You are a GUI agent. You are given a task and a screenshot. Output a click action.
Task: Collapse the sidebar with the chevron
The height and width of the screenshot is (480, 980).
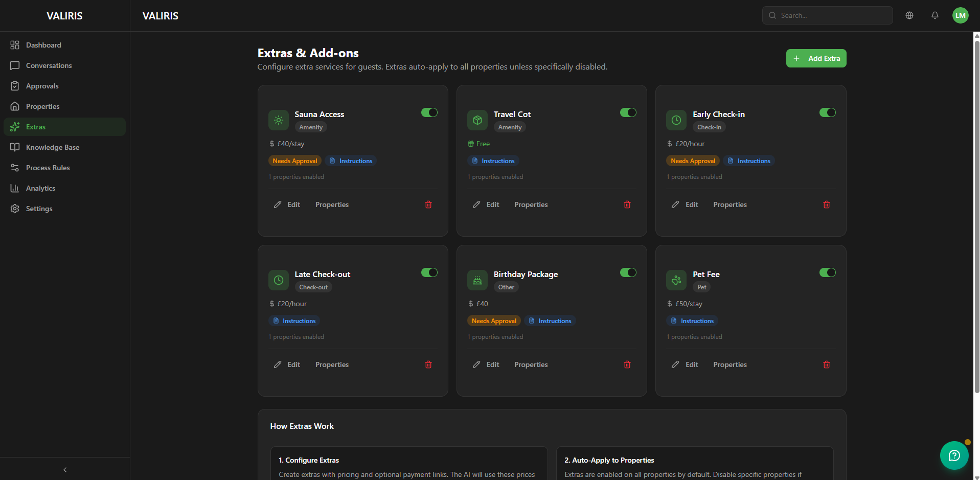click(x=64, y=469)
